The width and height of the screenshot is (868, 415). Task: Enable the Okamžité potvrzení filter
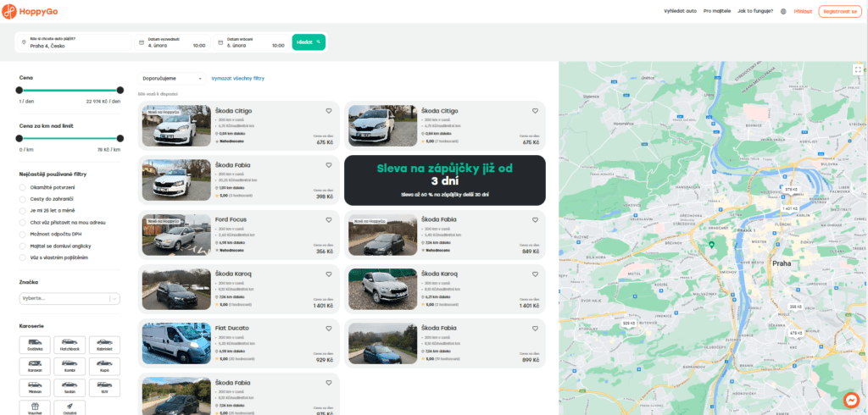pyautogui.click(x=23, y=187)
